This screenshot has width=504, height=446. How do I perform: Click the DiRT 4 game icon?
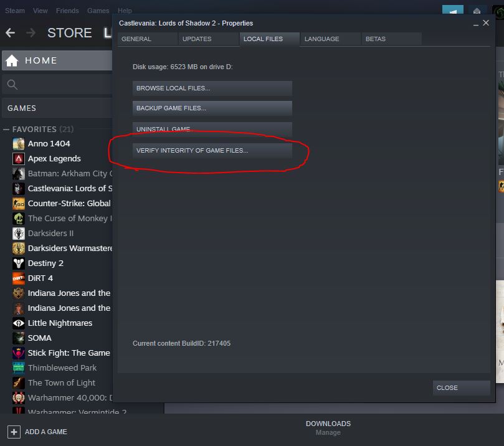point(19,278)
